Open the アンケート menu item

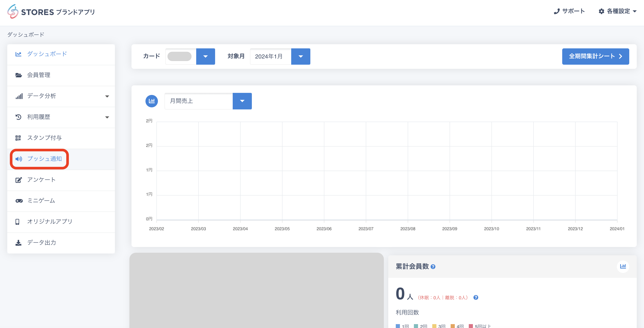pyautogui.click(x=61, y=180)
